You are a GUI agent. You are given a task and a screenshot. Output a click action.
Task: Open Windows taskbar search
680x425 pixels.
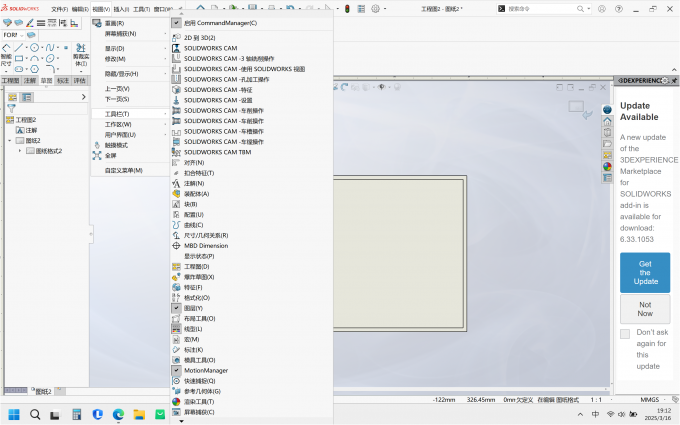point(35,415)
